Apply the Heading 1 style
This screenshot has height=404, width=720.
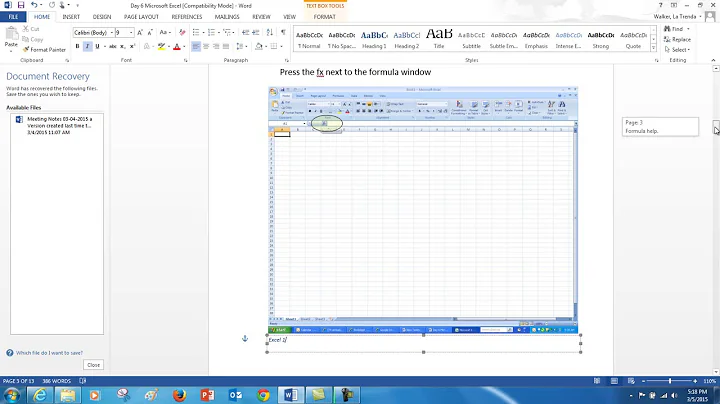point(374,39)
